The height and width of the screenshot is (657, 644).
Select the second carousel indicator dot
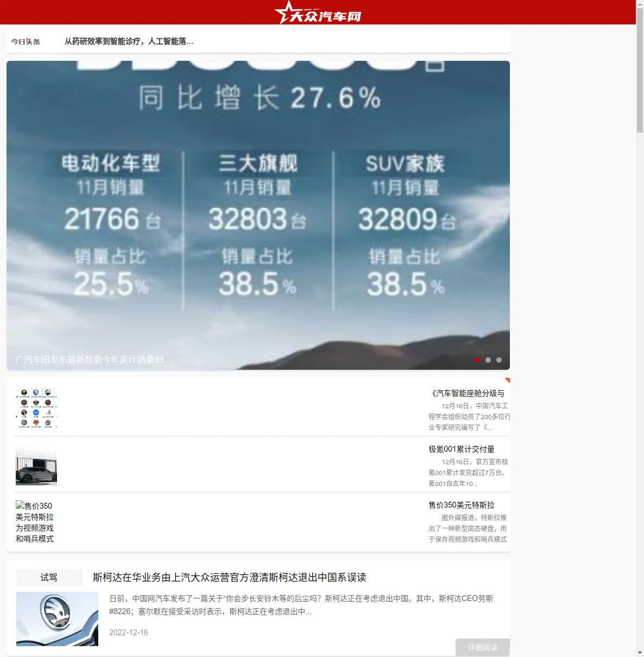(488, 360)
